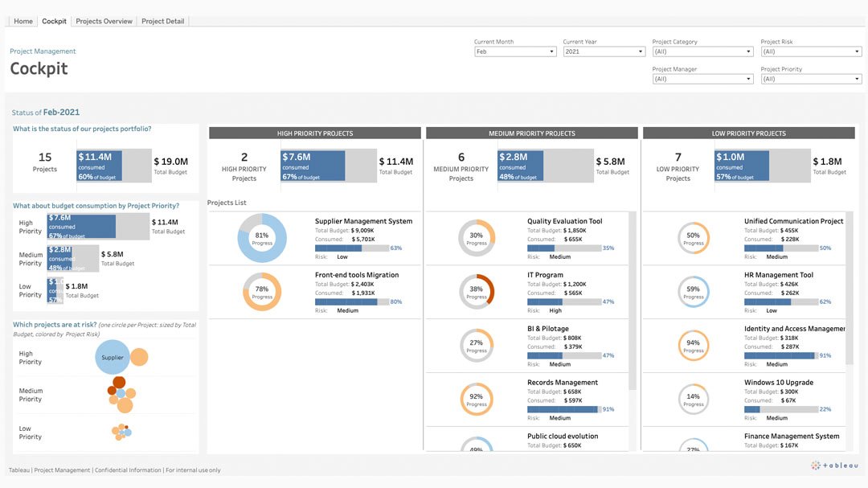Click the low priority projects list scrollbar
This screenshot has width=868, height=488.
[850, 288]
